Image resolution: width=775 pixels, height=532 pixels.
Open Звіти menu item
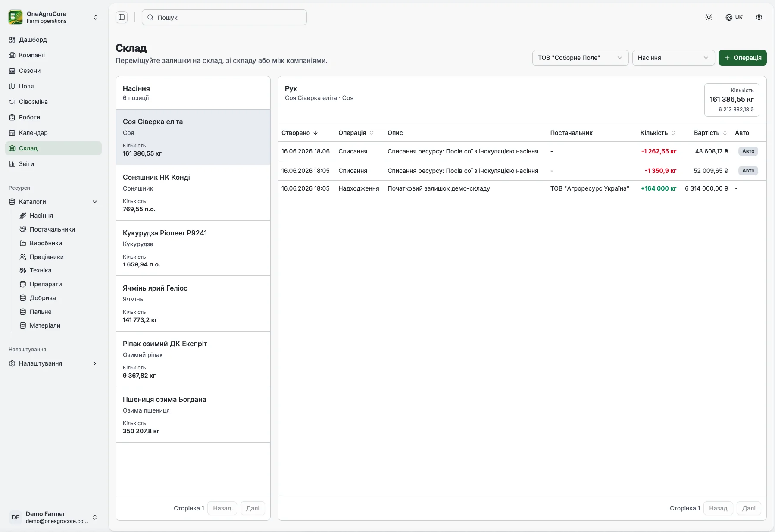coord(53,164)
